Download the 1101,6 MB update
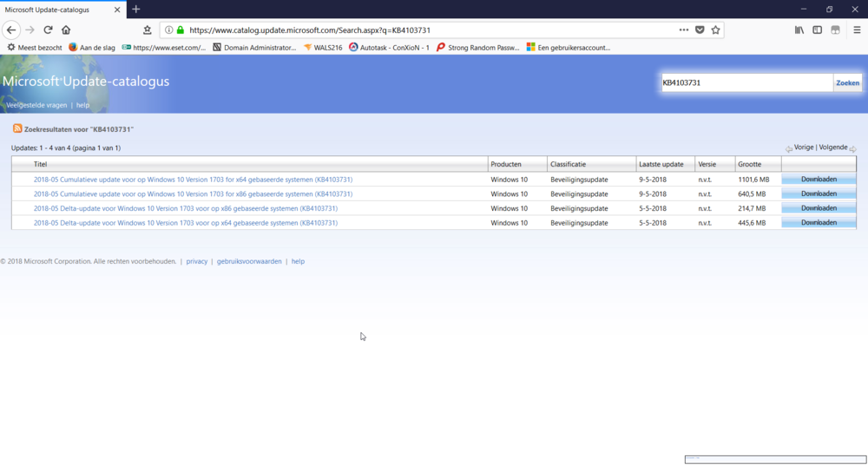The image size is (868, 465). tap(819, 180)
